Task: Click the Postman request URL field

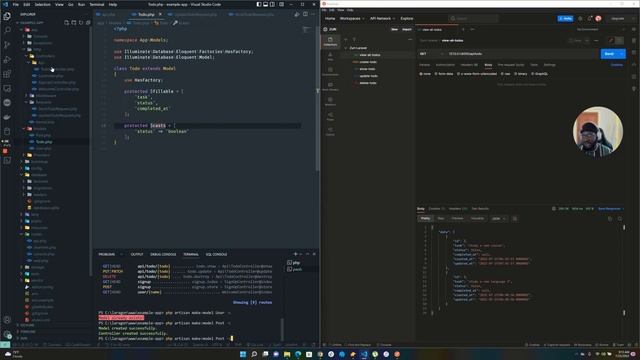Action: pyautogui.click(x=522, y=54)
